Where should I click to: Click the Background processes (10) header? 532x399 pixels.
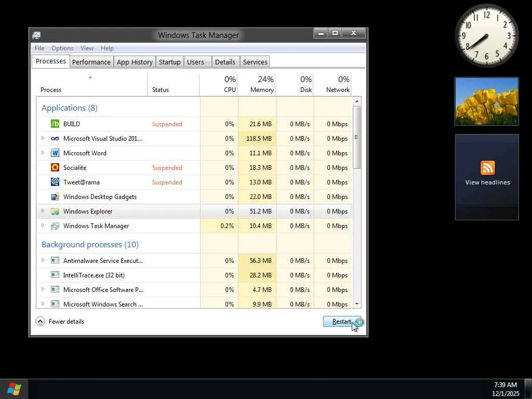[x=90, y=245]
